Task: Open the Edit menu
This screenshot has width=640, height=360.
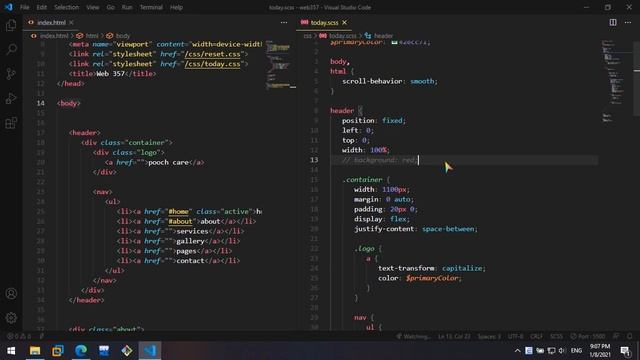Action: click(x=42, y=7)
